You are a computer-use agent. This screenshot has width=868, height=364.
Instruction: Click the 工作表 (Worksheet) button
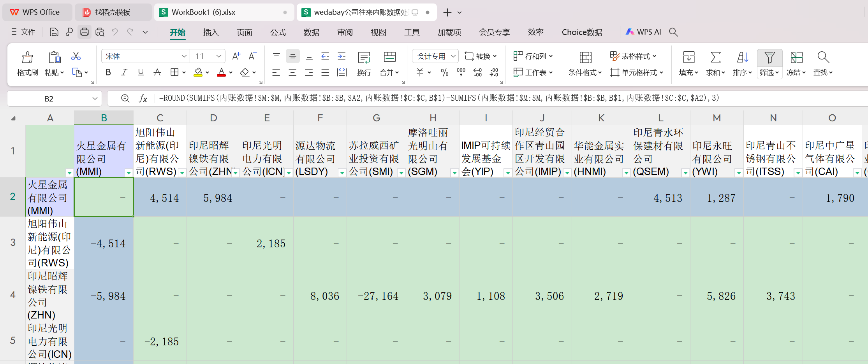(x=533, y=72)
